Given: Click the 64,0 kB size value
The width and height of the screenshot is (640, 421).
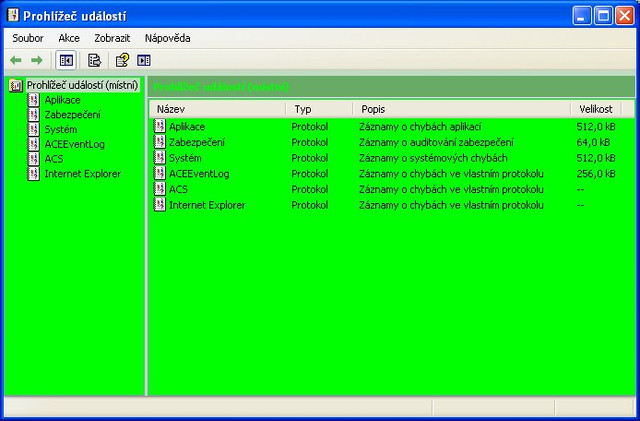Looking at the screenshot, I should 593,142.
